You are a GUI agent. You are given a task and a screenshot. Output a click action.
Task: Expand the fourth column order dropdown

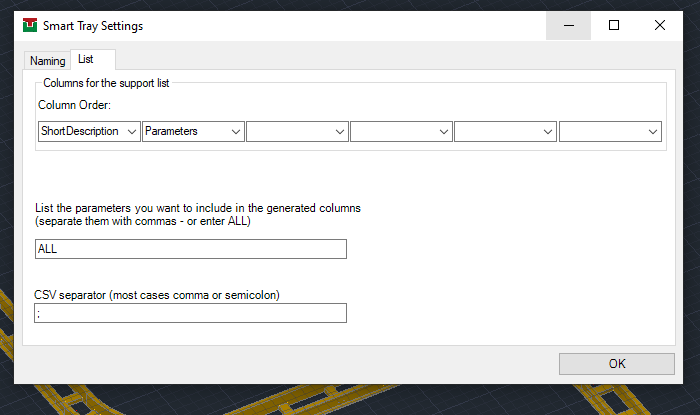[401, 132]
